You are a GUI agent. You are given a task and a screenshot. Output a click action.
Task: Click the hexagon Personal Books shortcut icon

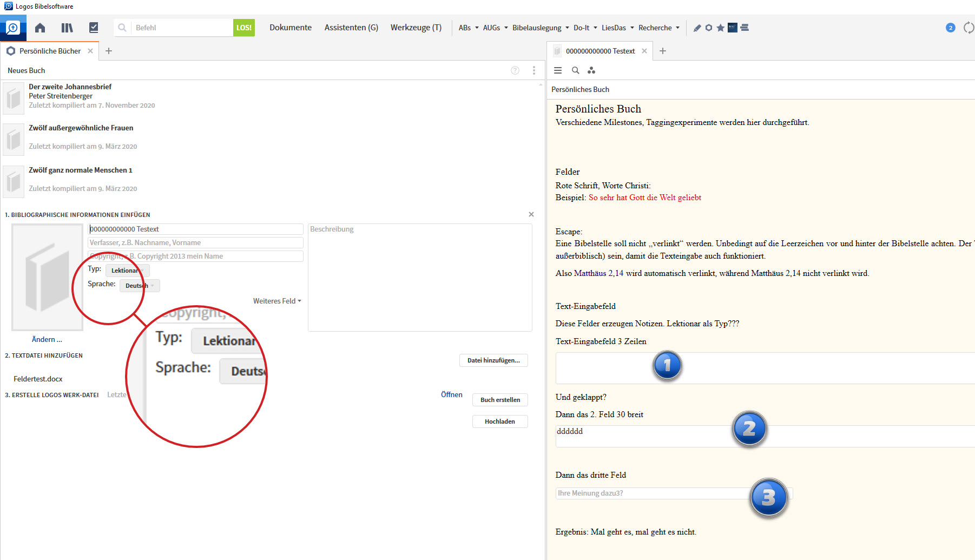coord(709,28)
